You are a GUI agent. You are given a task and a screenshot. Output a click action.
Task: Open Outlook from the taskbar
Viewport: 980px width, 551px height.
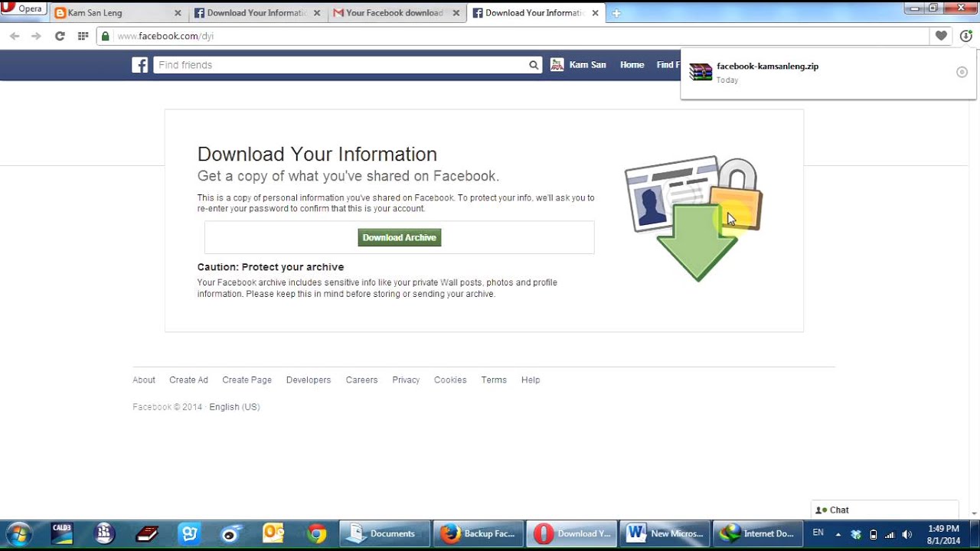[x=273, y=534]
